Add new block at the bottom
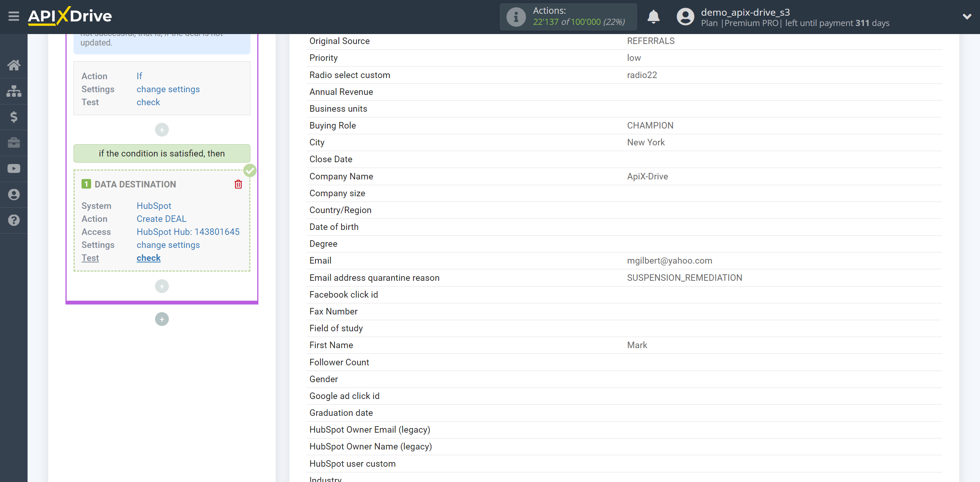The height and width of the screenshot is (482, 980). pyautogui.click(x=162, y=319)
